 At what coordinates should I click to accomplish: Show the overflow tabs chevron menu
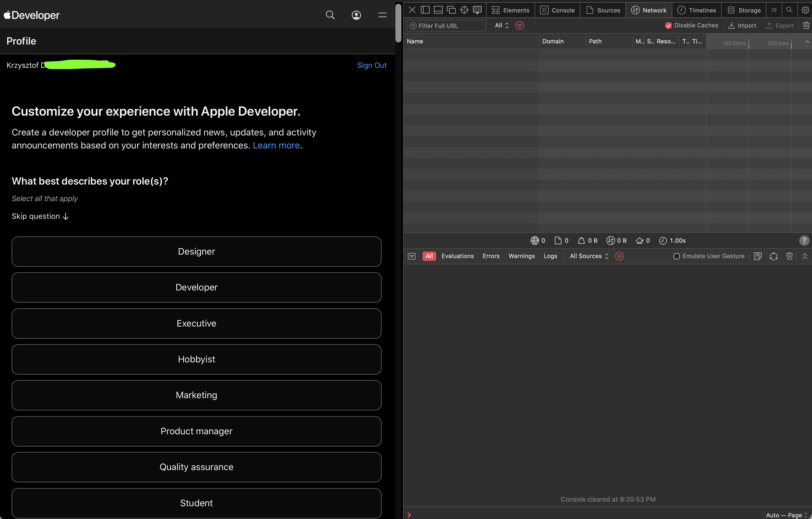tap(774, 10)
